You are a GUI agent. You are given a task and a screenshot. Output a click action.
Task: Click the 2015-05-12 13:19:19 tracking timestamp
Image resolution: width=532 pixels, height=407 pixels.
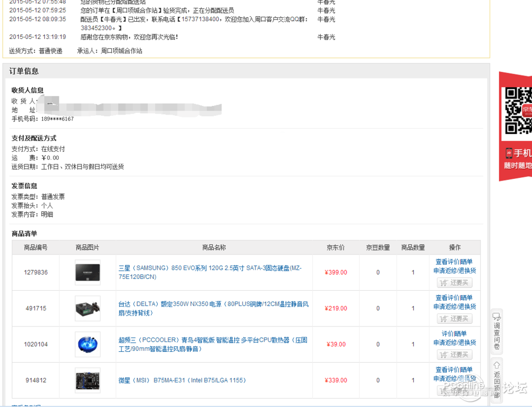(x=38, y=37)
